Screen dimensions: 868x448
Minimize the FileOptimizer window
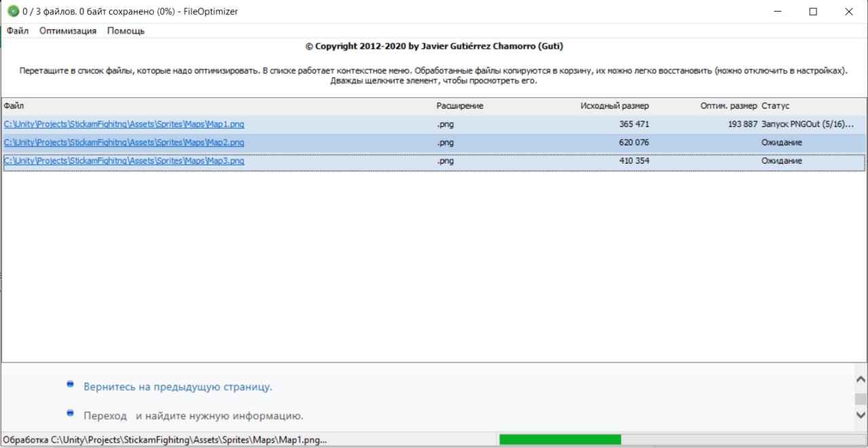pyautogui.click(x=776, y=12)
